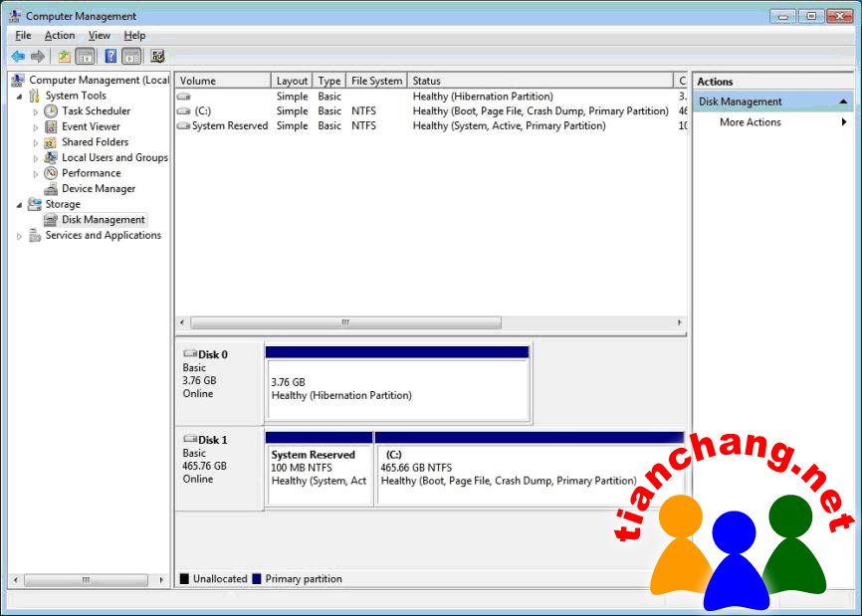Click the drive icon of the (C:) volume row
The image size is (862, 616).
(x=183, y=111)
